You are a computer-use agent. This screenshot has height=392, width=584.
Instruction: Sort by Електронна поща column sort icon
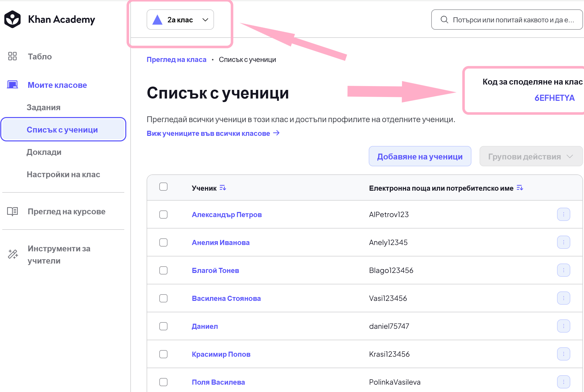coord(520,188)
